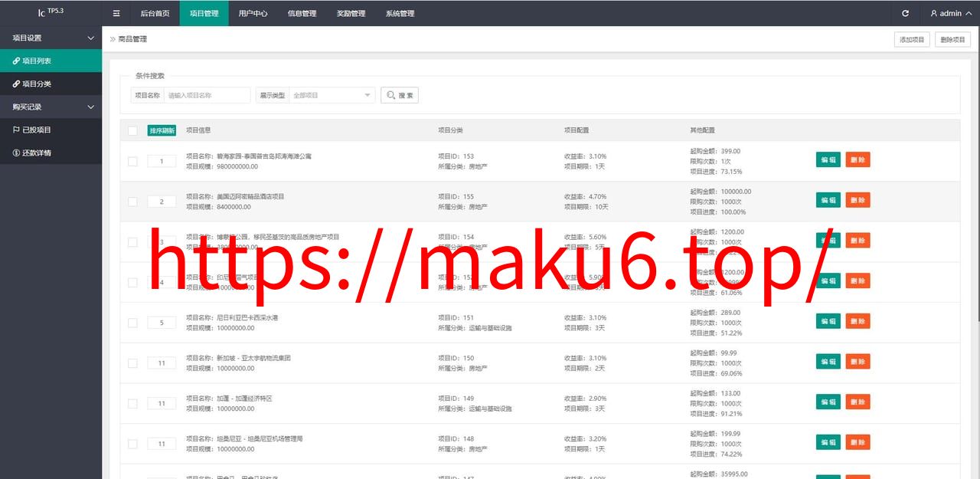Screen dimensions: 980x479
Task: Open 还款详情 in the sidebar
Action: pos(51,153)
